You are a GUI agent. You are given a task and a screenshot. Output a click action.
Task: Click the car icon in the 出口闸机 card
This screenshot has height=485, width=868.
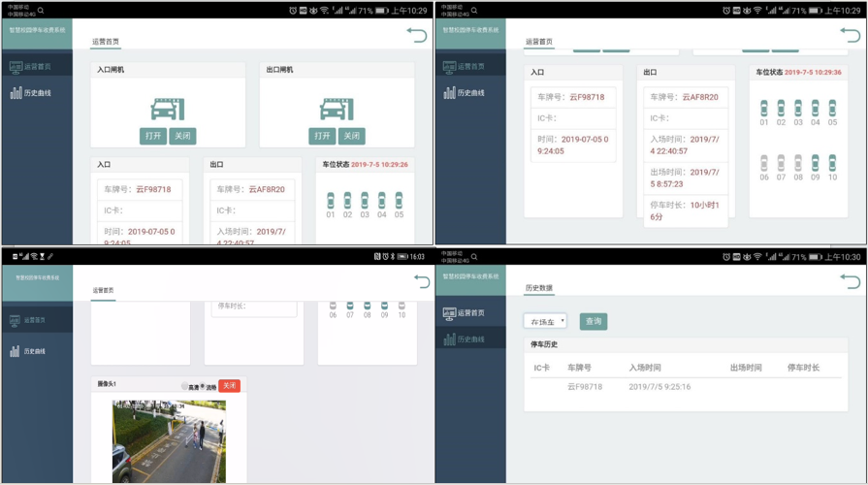337,109
